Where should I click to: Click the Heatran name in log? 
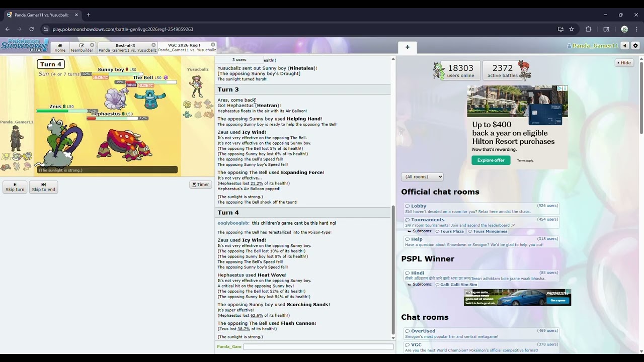(267, 106)
